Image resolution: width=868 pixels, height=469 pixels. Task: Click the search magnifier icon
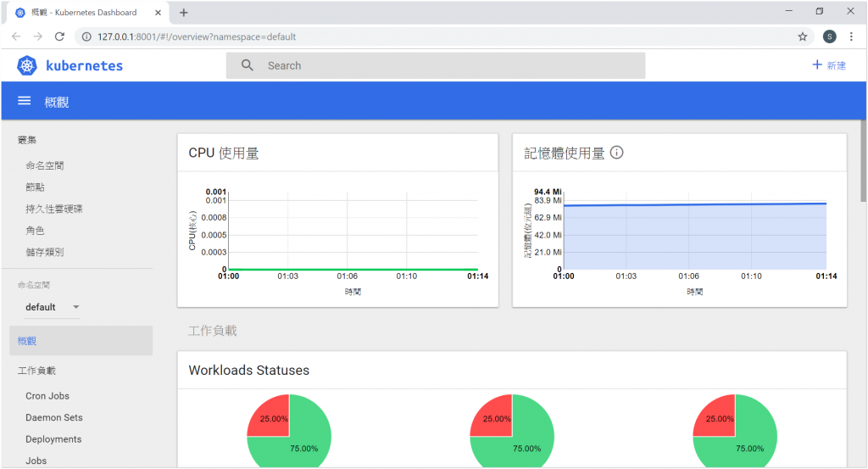click(248, 65)
